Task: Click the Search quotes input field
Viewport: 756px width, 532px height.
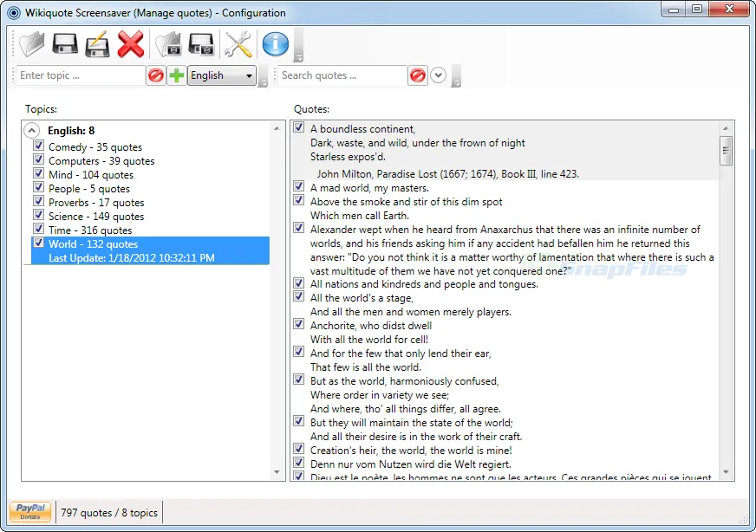Action: 342,75
